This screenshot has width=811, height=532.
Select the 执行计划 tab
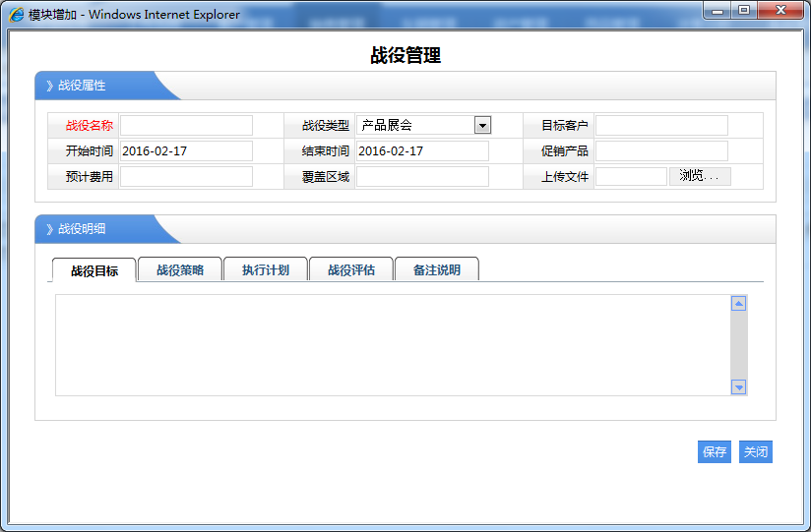tap(266, 269)
